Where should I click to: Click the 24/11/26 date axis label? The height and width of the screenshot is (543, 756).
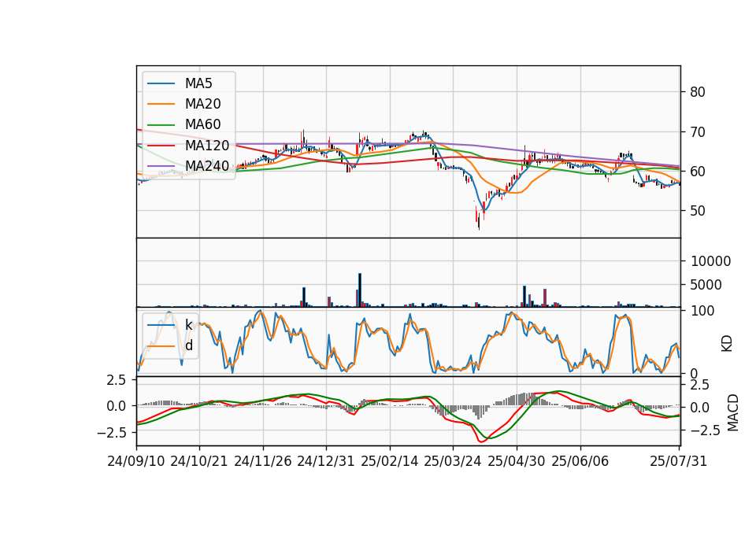pos(263,461)
